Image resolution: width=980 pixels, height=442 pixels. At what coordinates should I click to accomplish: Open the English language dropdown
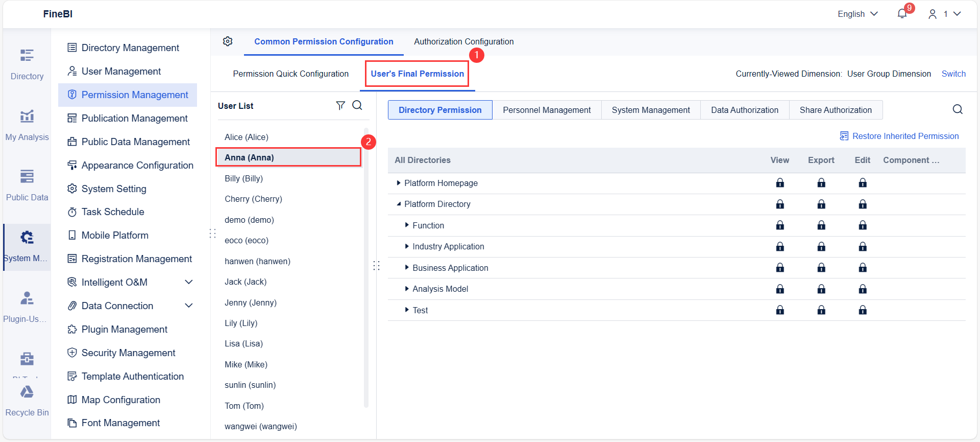tap(857, 14)
